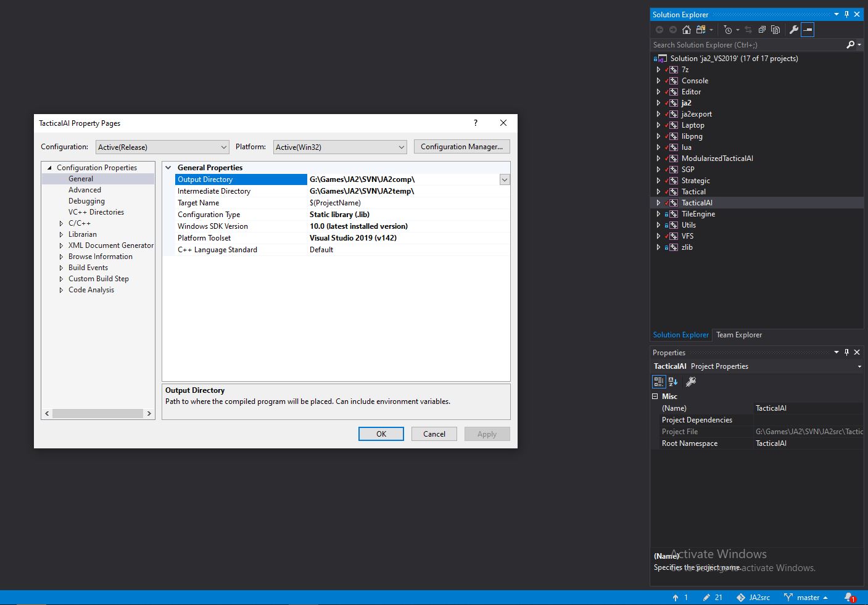Collapse the General Properties section
The height and width of the screenshot is (605, 868).
pos(168,168)
